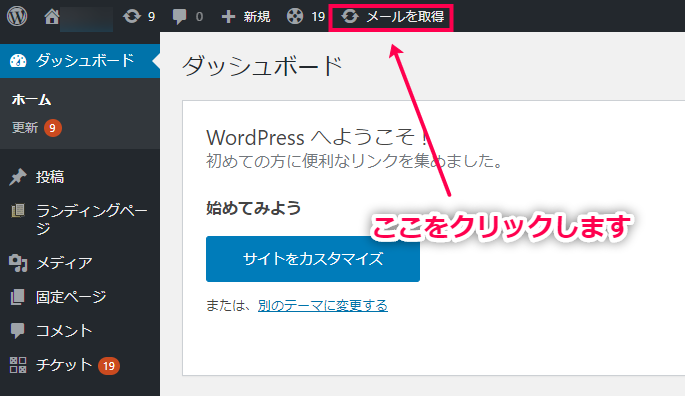Open the ホーム submenu item
The image size is (685, 396).
point(31,100)
